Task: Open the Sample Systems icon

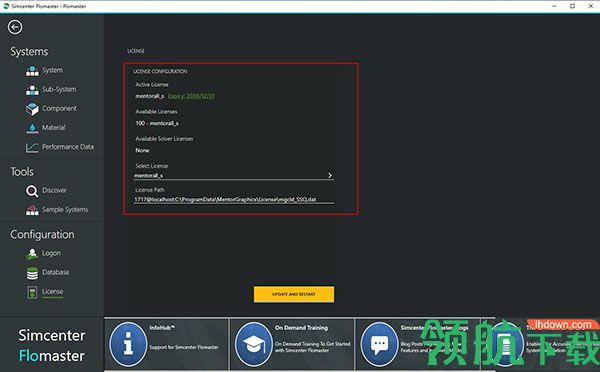Action: point(32,210)
